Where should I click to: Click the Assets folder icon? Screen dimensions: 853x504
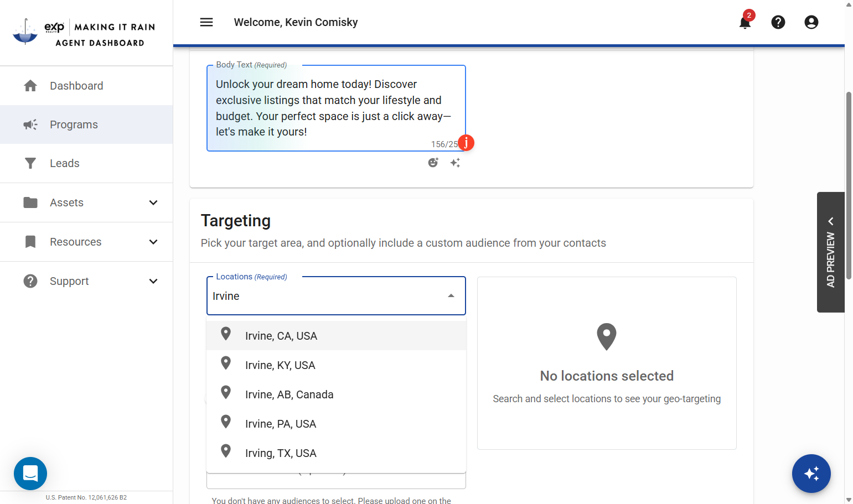[30, 202]
